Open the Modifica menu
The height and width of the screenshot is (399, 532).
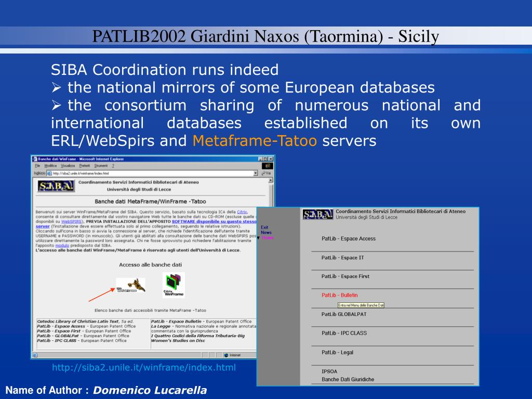[x=50, y=166]
